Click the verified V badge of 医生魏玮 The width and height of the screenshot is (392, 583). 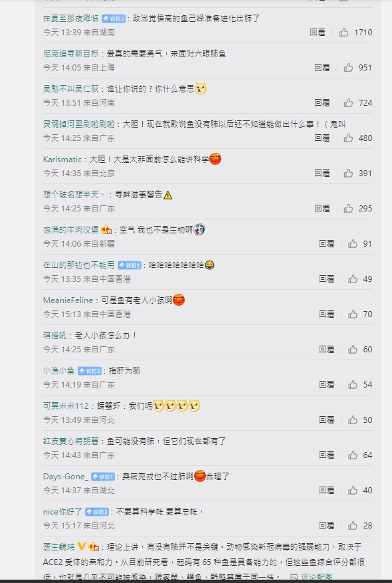[81, 547]
